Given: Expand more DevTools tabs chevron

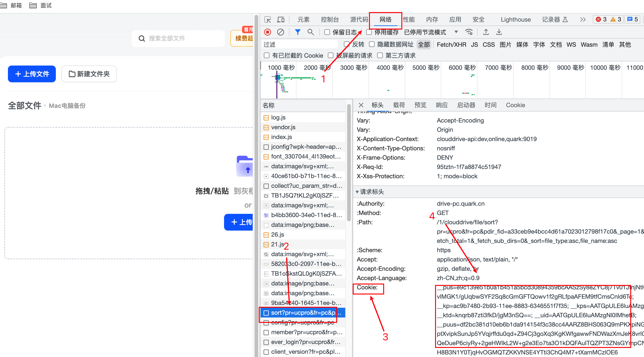Looking at the screenshot, I should point(583,20).
